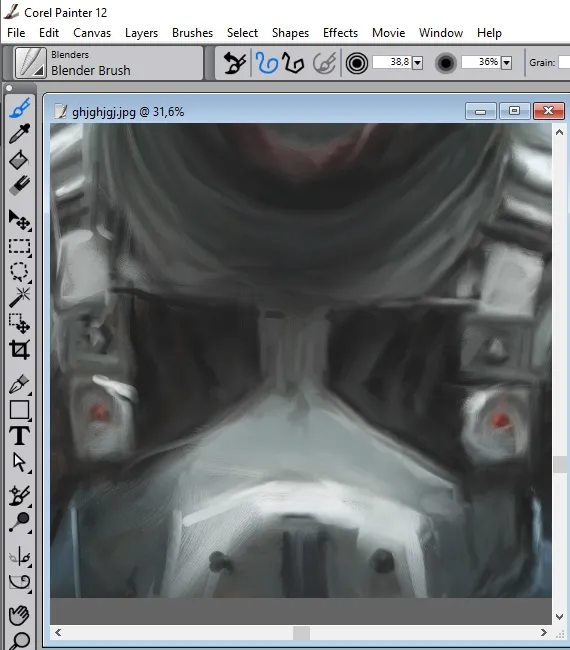Click the vertical scrollbar thumb
Image resolution: width=570 pixels, height=650 pixels.
coord(560,464)
